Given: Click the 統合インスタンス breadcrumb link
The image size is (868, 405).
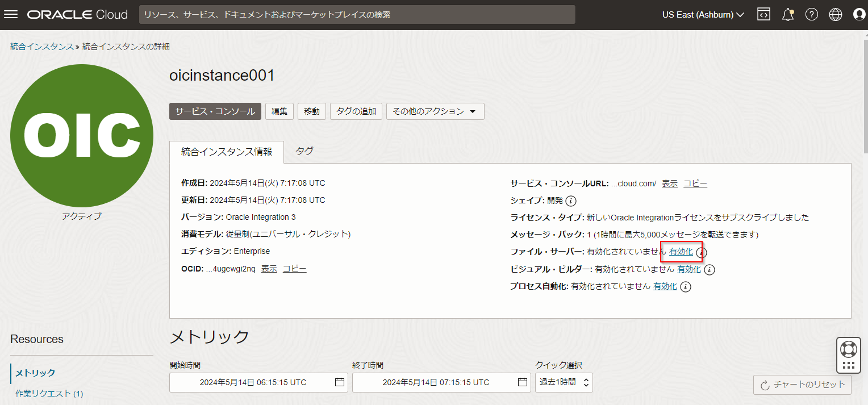Looking at the screenshot, I should click(41, 47).
